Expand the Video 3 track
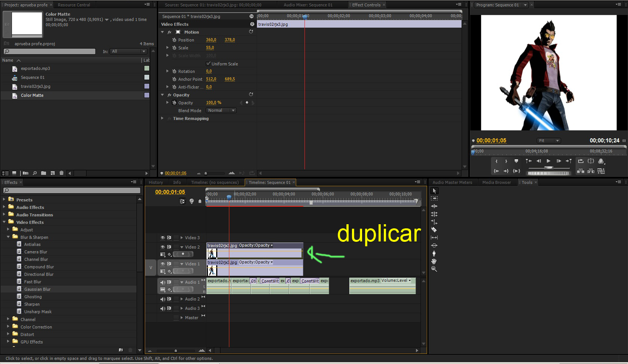This screenshot has height=364, width=628. tap(181, 238)
